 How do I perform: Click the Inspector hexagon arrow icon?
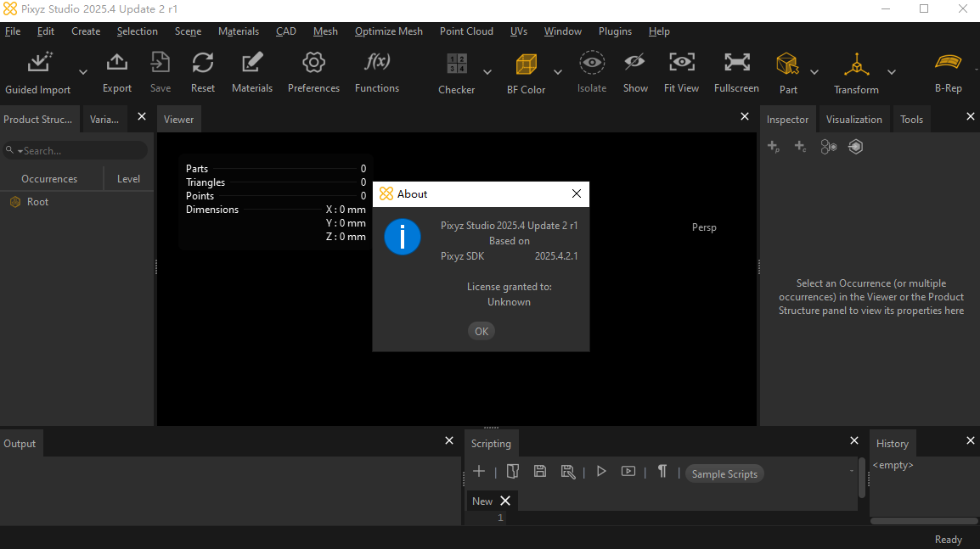[856, 147]
